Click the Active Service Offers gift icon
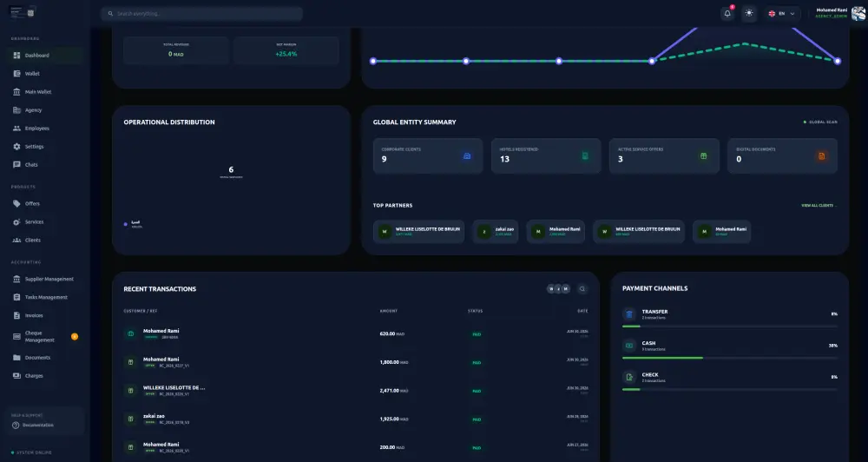The height and width of the screenshot is (462, 868). point(703,156)
